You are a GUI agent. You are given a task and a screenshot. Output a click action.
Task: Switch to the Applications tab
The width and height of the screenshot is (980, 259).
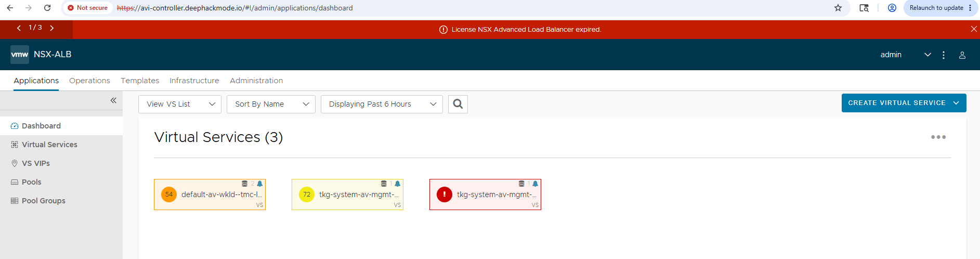(36, 81)
